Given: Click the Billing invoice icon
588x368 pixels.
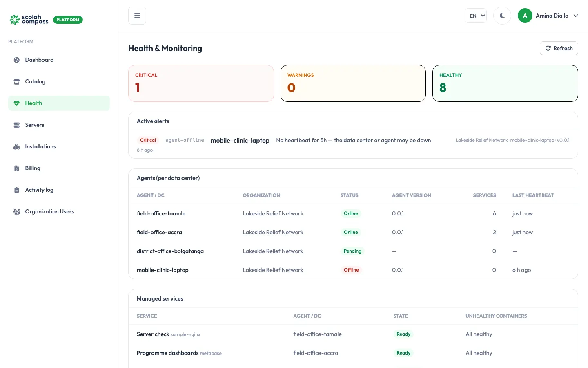Looking at the screenshot, I should [17, 168].
